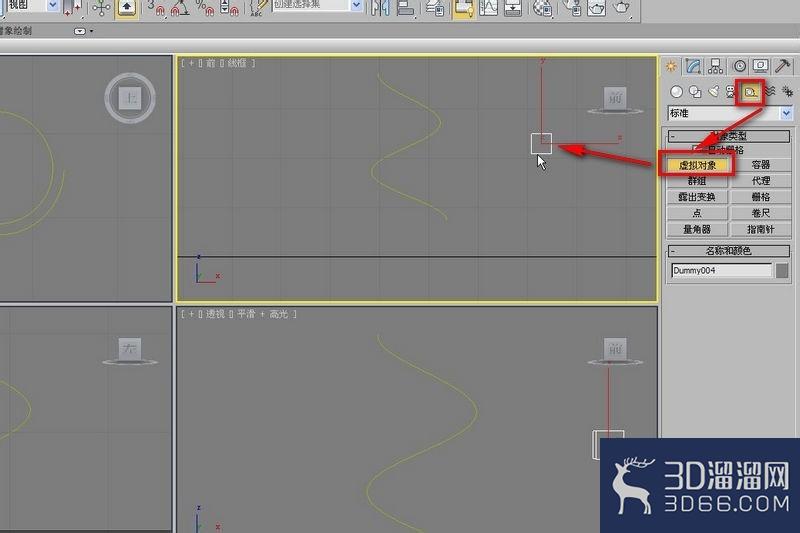Switch to the Utilities hammer tab

pos(783,66)
